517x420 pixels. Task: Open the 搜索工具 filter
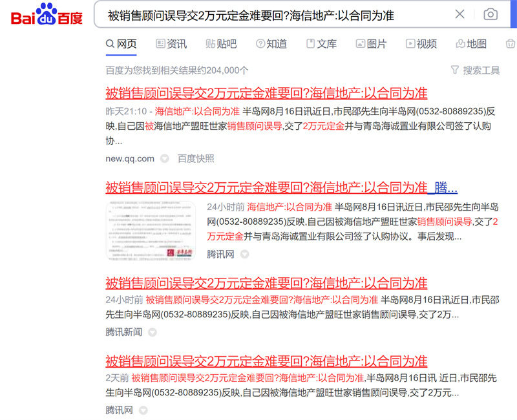(475, 70)
